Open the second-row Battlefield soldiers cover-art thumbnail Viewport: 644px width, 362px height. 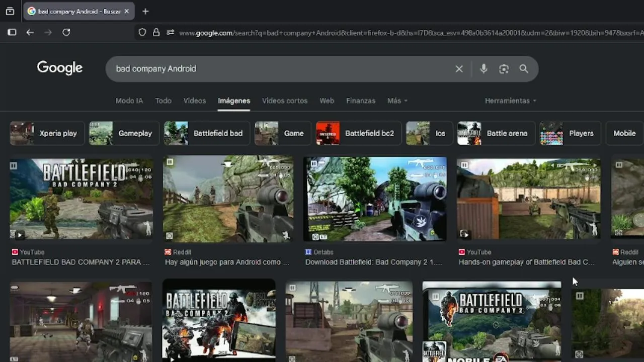pos(219,321)
